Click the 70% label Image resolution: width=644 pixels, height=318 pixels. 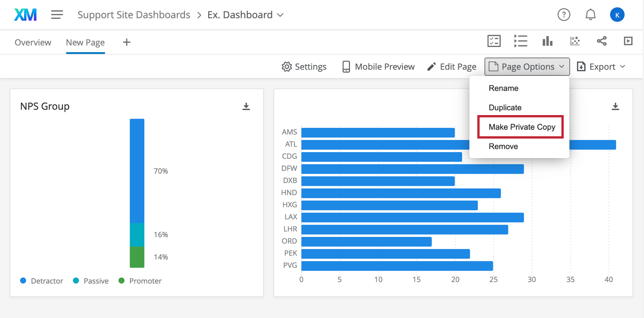(161, 171)
